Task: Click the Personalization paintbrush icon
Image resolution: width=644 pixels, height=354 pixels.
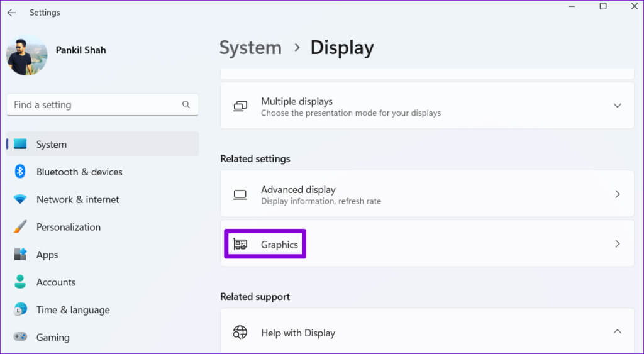Action: [20, 227]
